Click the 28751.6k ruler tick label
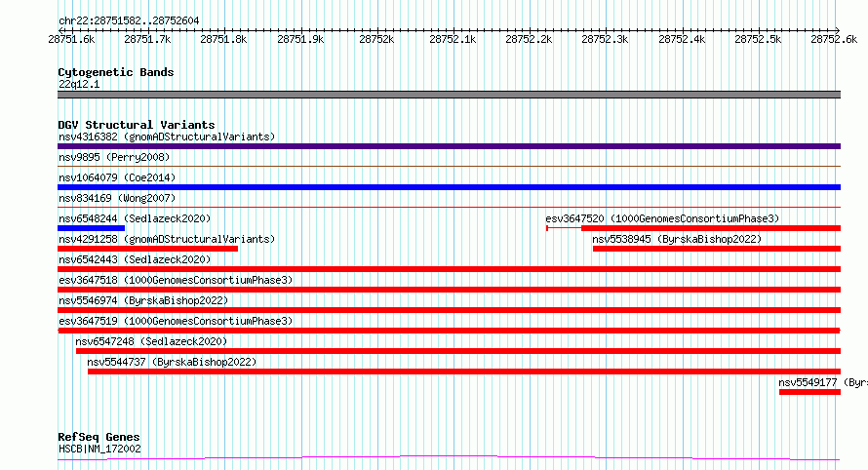Screen dimensions: 868x470 pos(71,39)
